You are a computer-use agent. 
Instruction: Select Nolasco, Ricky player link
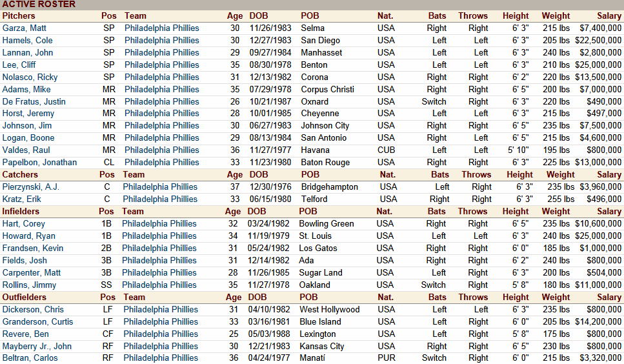click(x=30, y=77)
